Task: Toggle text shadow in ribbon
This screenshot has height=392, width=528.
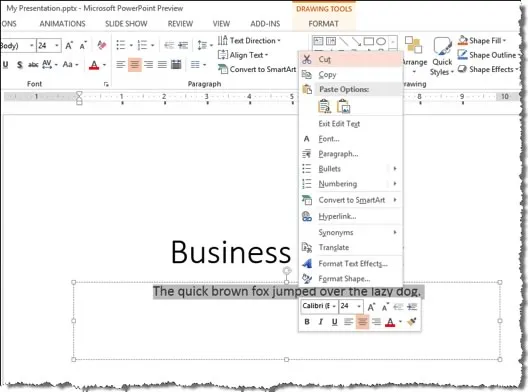Action: [20, 64]
